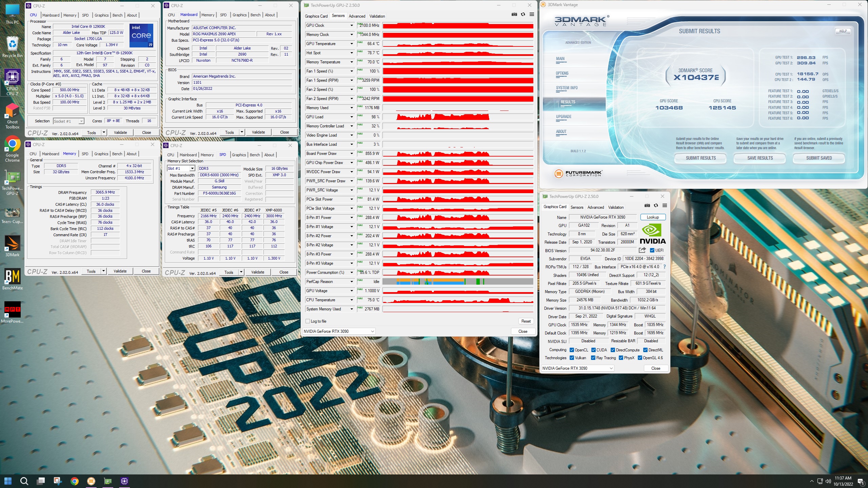Open This PC desktop icon
The height and width of the screenshot is (488, 868).
(12, 14)
